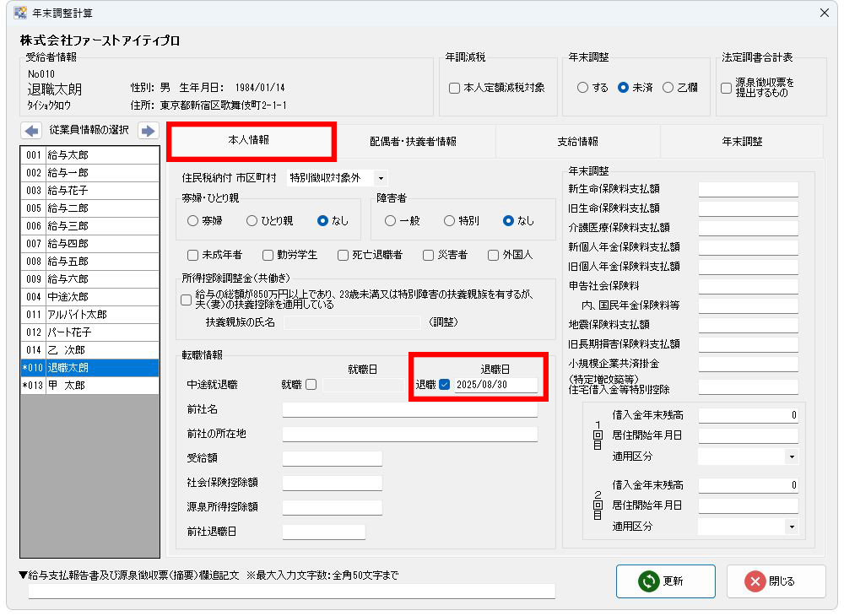The image size is (844, 616).
Task: Open the 住民税納付 市区町村 dropdown
Action: (381, 178)
